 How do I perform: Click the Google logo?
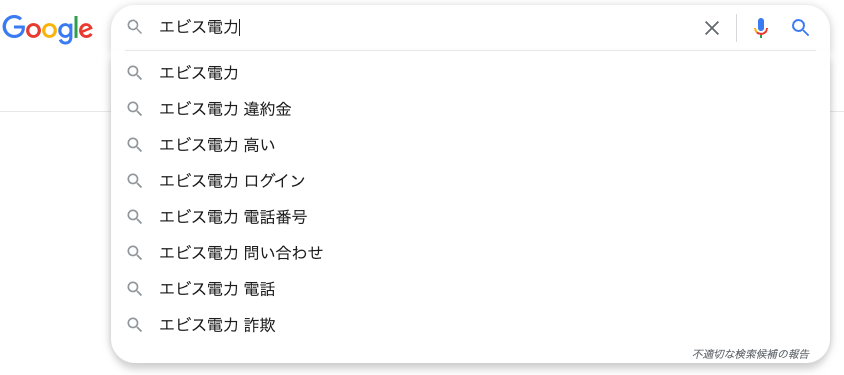[x=47, y=29]
